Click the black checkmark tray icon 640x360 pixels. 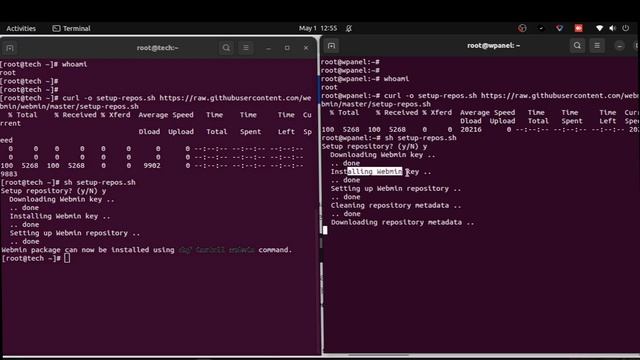point(541,28)
